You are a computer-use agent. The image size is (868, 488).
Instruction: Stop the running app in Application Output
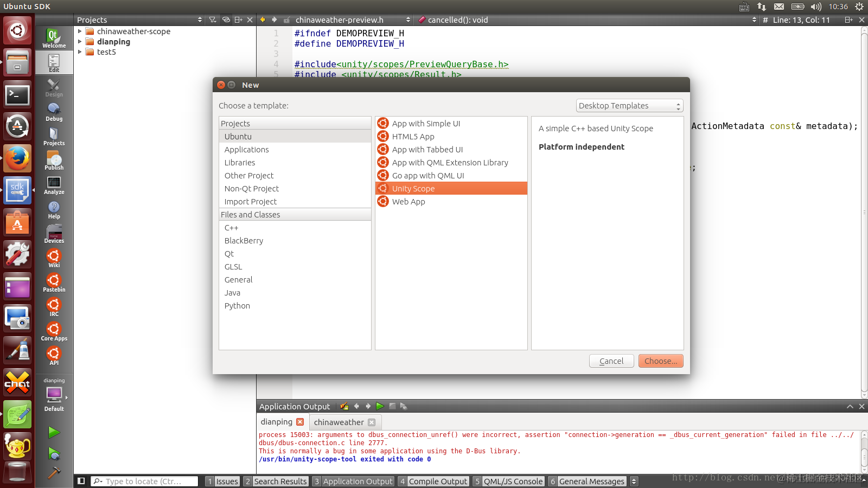(392, 406)
